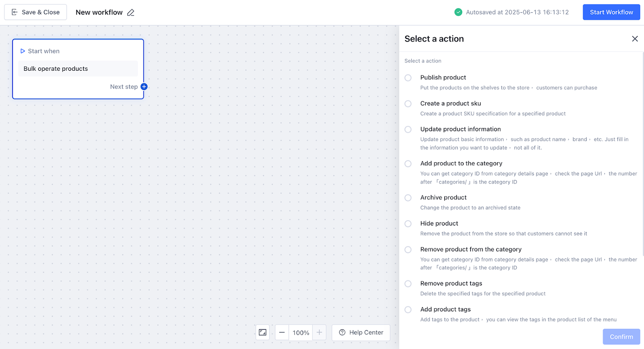Select Remove product tags radio button
Screen dimensions: 644x349
(408, 284)
